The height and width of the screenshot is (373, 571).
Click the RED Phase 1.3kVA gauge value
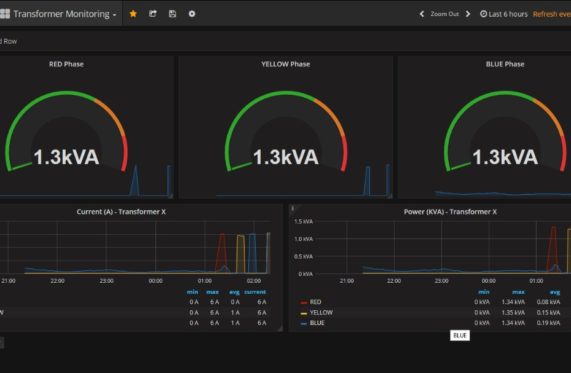coord(66,157)
